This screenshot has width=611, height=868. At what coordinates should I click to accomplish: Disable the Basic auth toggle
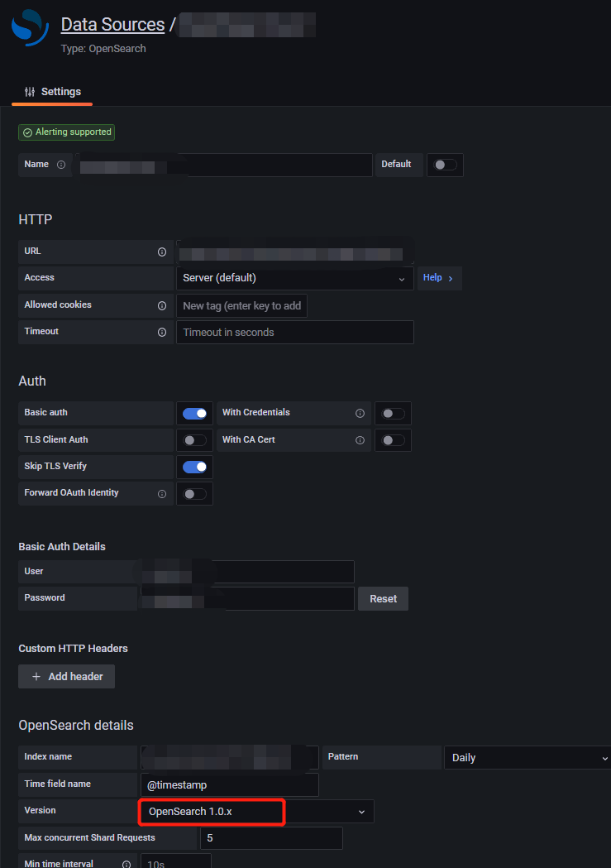194,414
